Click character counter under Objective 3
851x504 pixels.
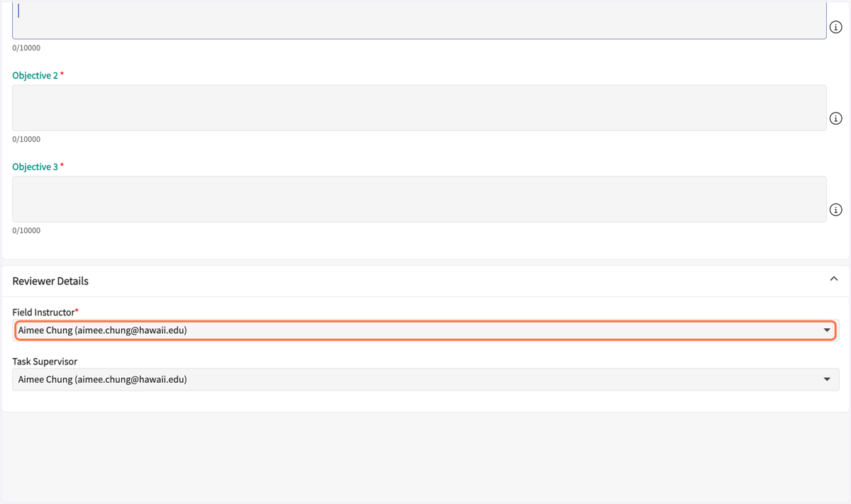26,230
